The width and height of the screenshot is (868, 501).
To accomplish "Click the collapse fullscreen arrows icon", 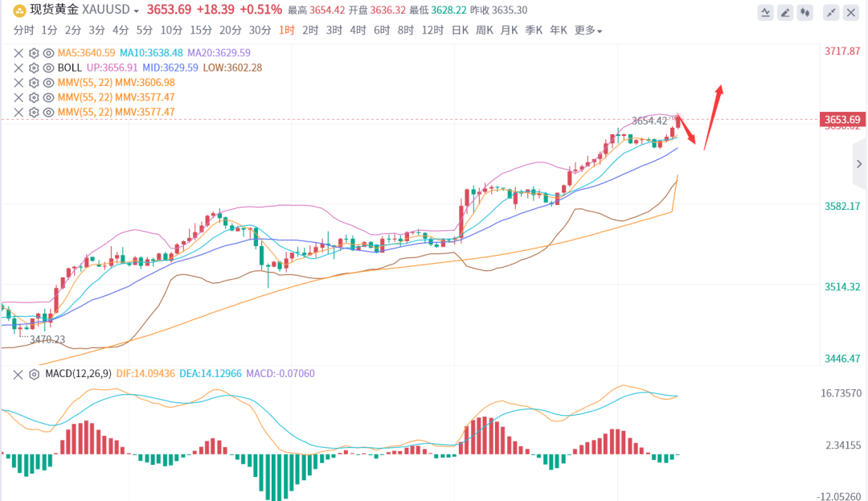I will pyautogui.click(x=831, y=12).
